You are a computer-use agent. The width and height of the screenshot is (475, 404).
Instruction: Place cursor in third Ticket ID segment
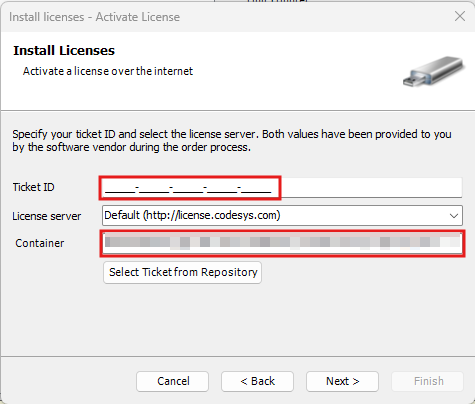pos(188,189)
